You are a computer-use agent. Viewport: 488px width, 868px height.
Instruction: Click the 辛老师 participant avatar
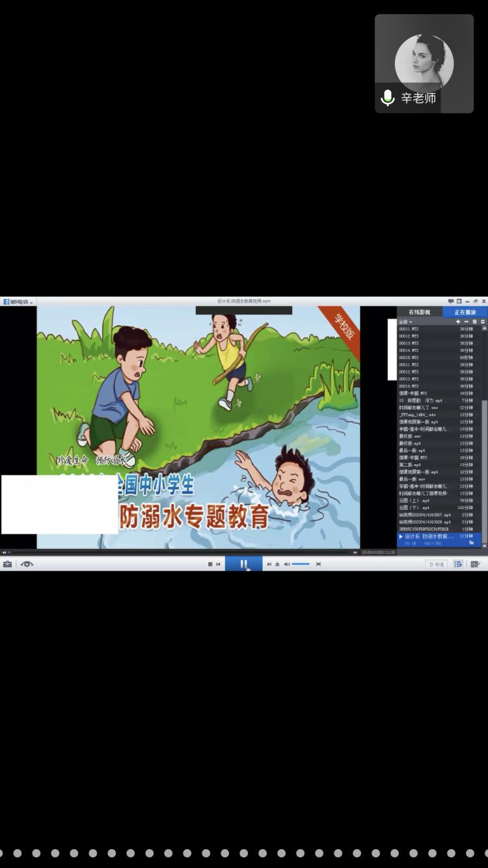click(424, 63)
